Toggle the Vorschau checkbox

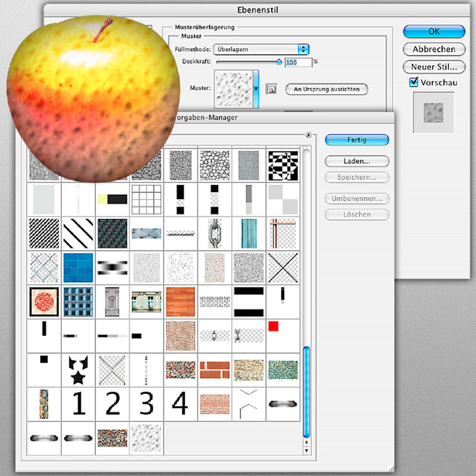tap(413, 82)
